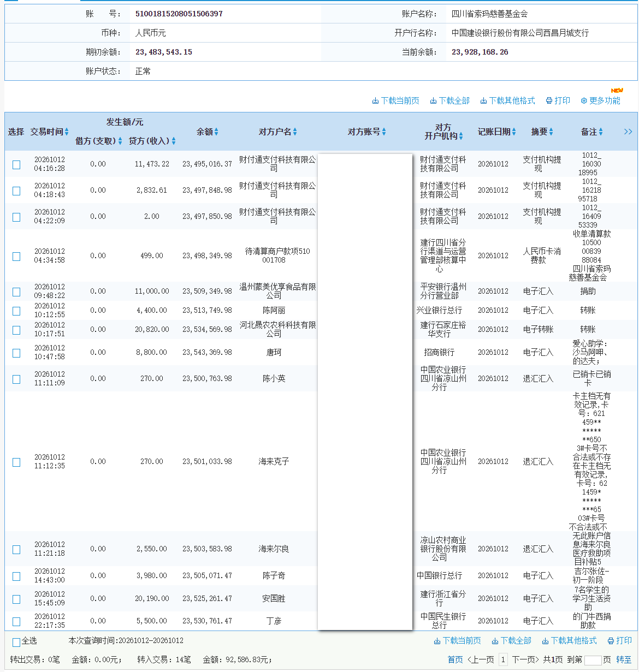Click 电子转账 summary cell

pyautogui.click(x=538, y=329)
